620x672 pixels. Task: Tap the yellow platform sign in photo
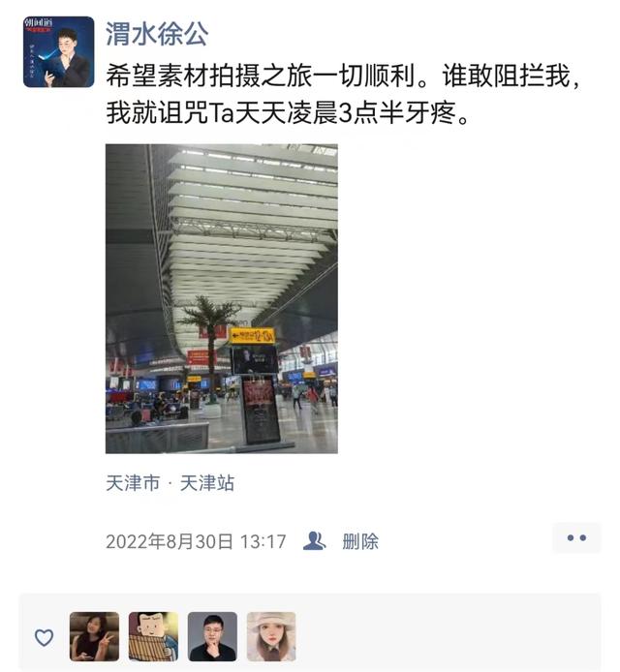pos(252,336)
